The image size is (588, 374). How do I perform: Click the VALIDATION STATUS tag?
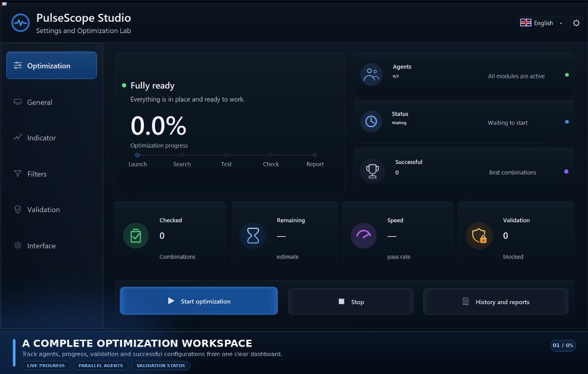[161, 365]
